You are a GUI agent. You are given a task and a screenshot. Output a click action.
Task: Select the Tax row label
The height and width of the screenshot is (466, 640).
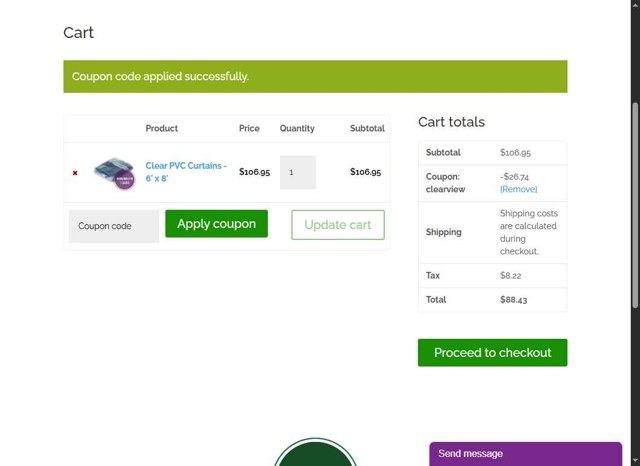(x=433, y=275)
